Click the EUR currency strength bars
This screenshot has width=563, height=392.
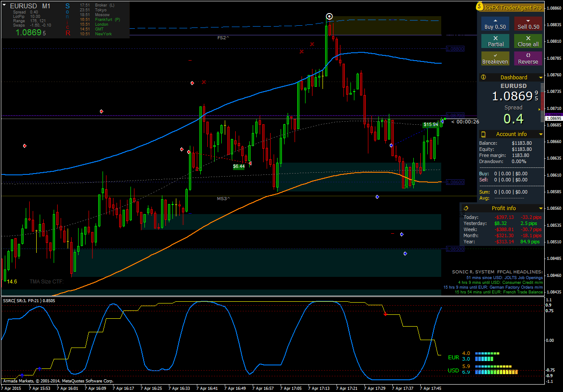click(487, 356)
